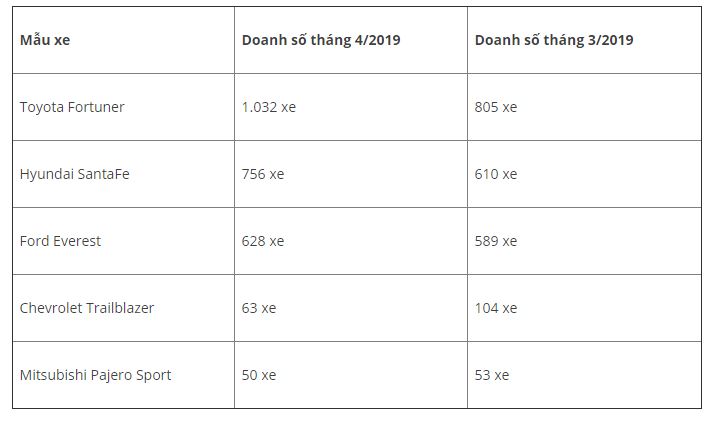707x422 pixels.
Task: Click the 589 xe cell
Action: coord(584,241)
